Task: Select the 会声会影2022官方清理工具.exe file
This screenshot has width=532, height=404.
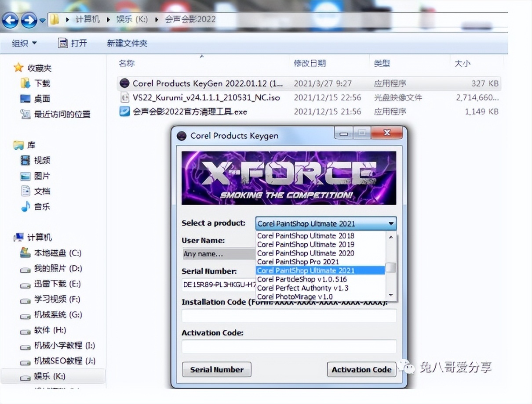Action: (x=309, y=112)
